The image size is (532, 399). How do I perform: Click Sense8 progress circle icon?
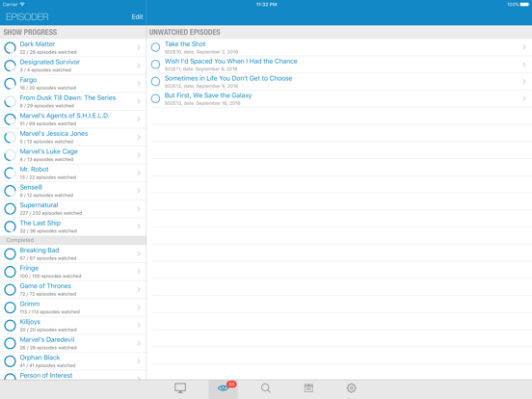point(10,191)
